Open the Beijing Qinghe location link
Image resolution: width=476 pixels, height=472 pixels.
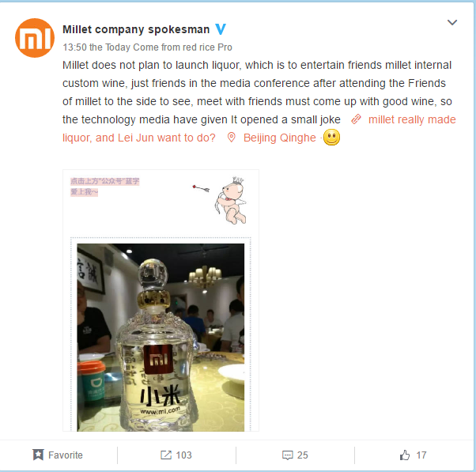(x=280, y=138)
